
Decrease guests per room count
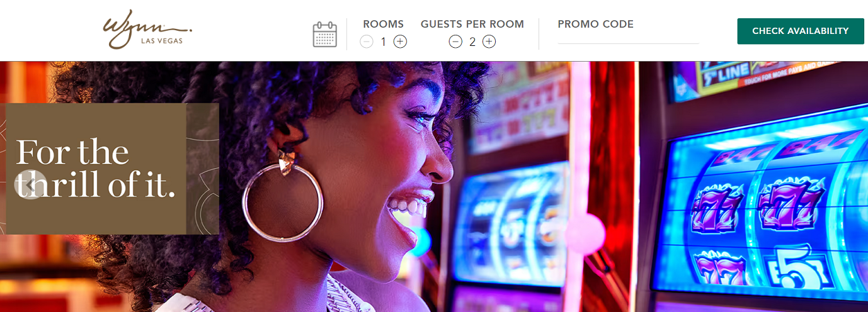[x=455, y=42]
